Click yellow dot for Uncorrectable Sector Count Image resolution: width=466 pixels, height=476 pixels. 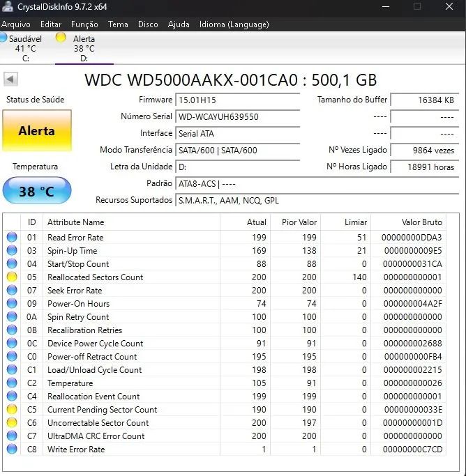12,422
